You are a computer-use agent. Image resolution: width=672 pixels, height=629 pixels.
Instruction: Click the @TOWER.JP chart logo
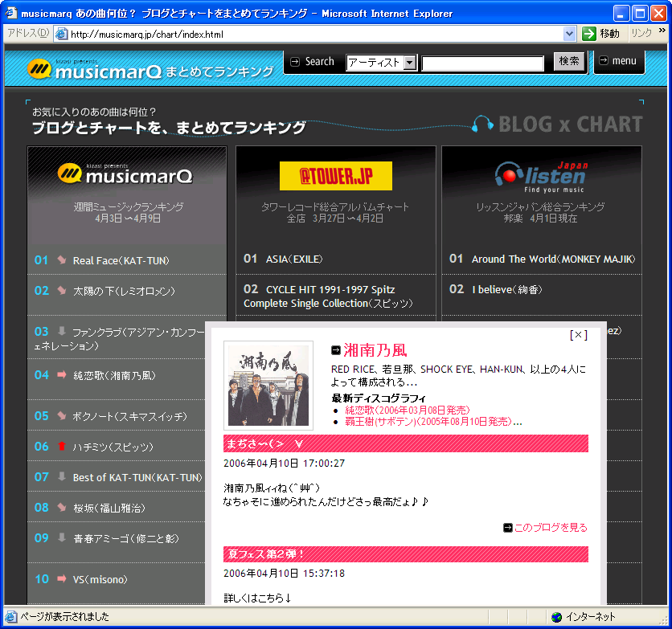(335, 176)
